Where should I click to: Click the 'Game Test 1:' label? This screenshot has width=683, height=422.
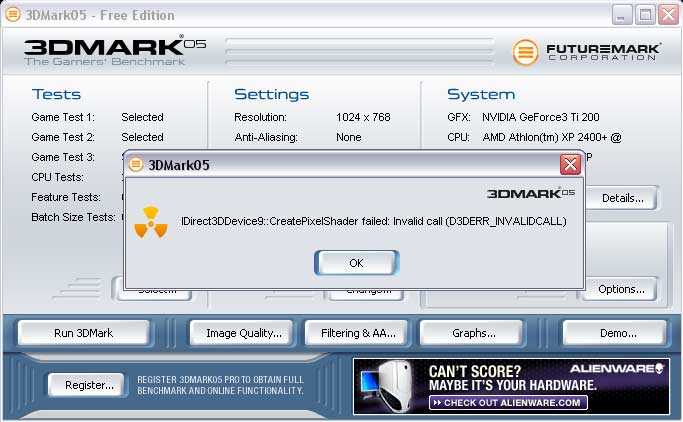pos(63,117)
